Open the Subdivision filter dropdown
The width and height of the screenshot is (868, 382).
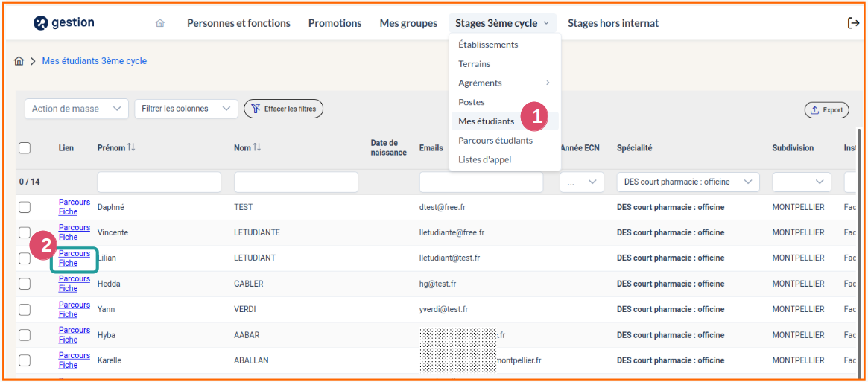click(802, 182)
